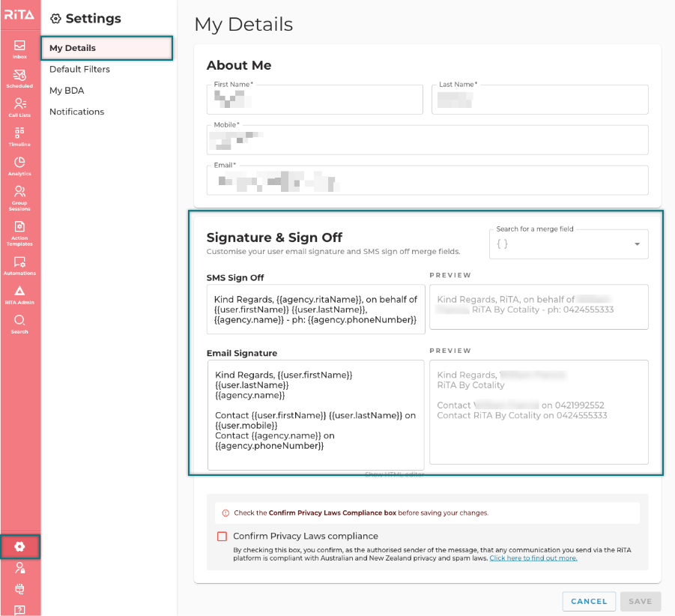Viewport: 675px width, 616px height.
Task: Tick Confirm Privacy Laws compliance checkbox
Action: click(x=223, y=537)
